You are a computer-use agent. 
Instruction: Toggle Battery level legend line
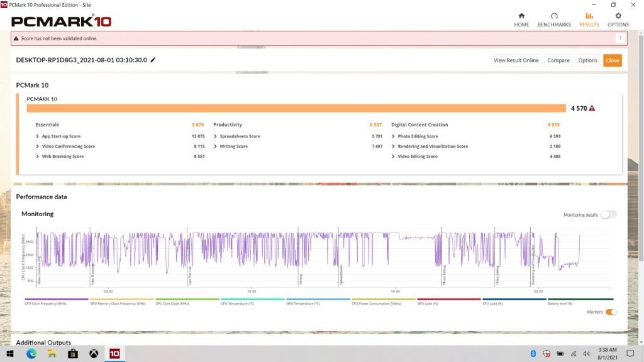pos(580,299)
